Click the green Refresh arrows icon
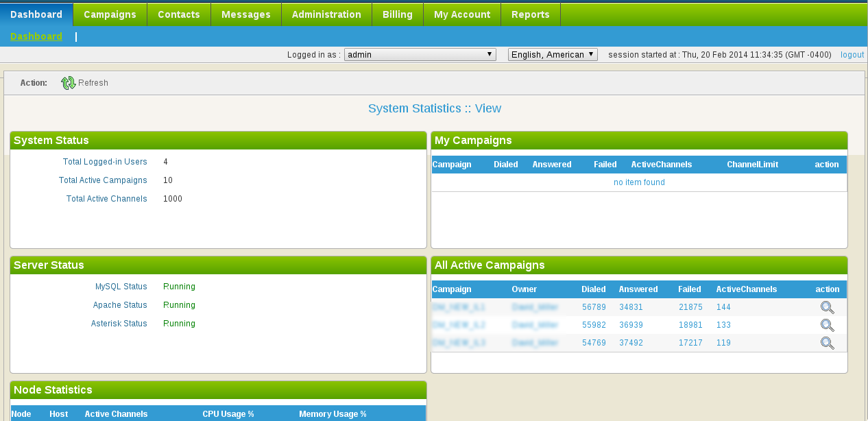This screenshot has height=421, width=868. [69, 83]
